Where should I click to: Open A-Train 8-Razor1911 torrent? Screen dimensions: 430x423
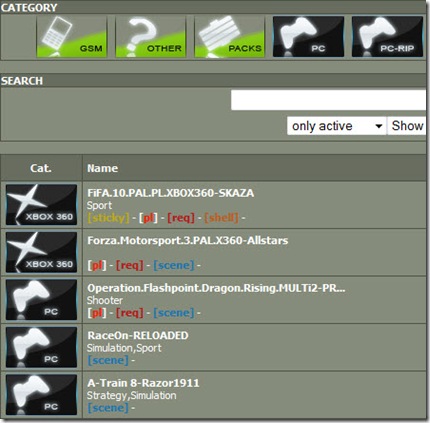pos(143,383)
